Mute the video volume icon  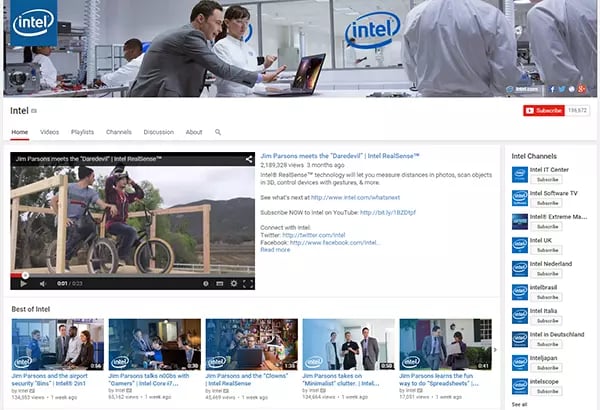click(43, 284)
